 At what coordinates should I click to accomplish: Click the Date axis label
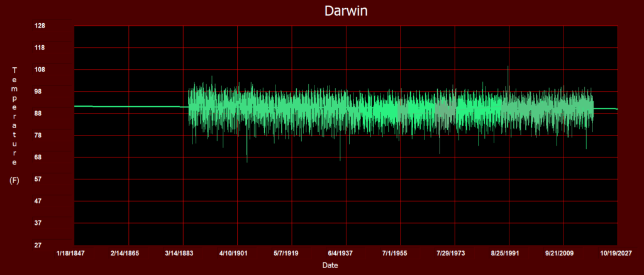330,265
